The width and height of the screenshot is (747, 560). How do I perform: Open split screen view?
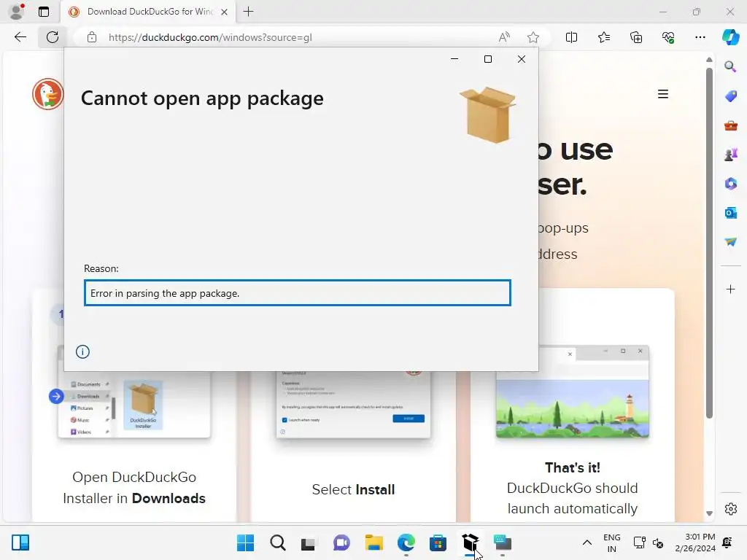click(571, 37)
